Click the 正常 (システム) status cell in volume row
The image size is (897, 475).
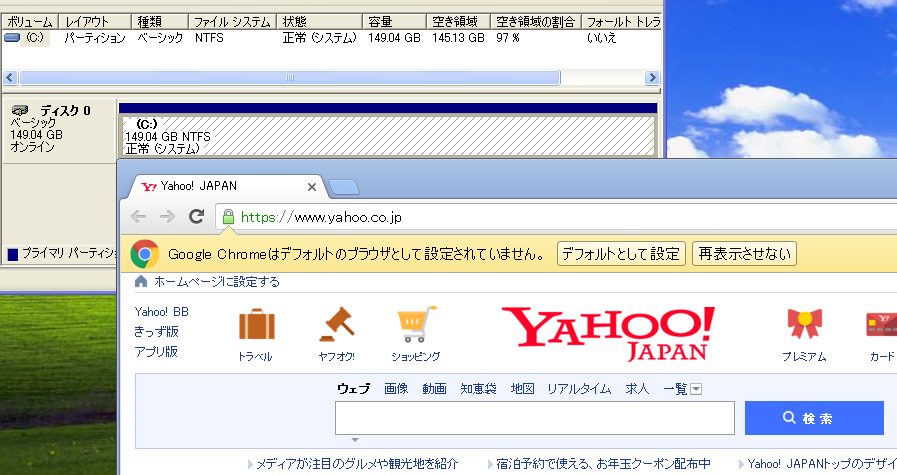[x=319, y=38]
